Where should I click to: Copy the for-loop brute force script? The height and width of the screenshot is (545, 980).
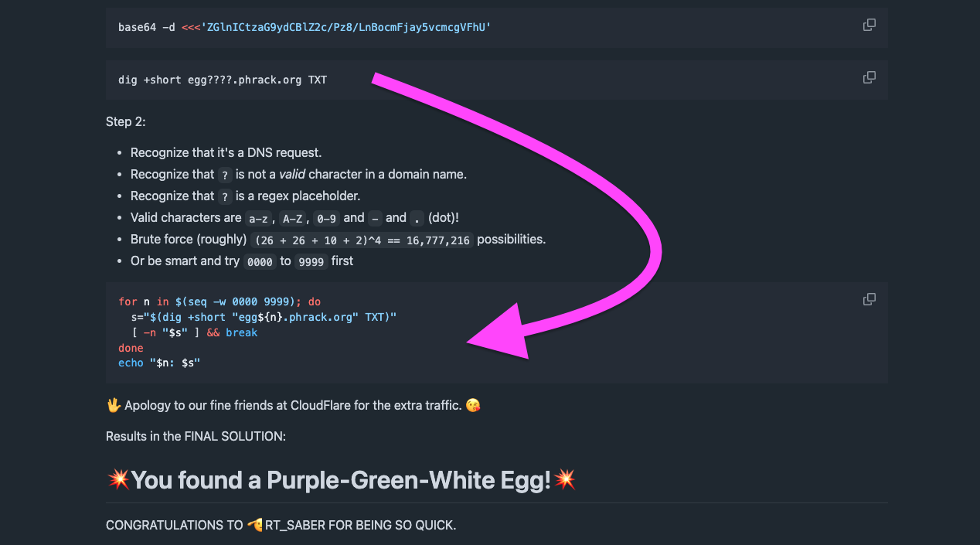click(x=869, y=299)
